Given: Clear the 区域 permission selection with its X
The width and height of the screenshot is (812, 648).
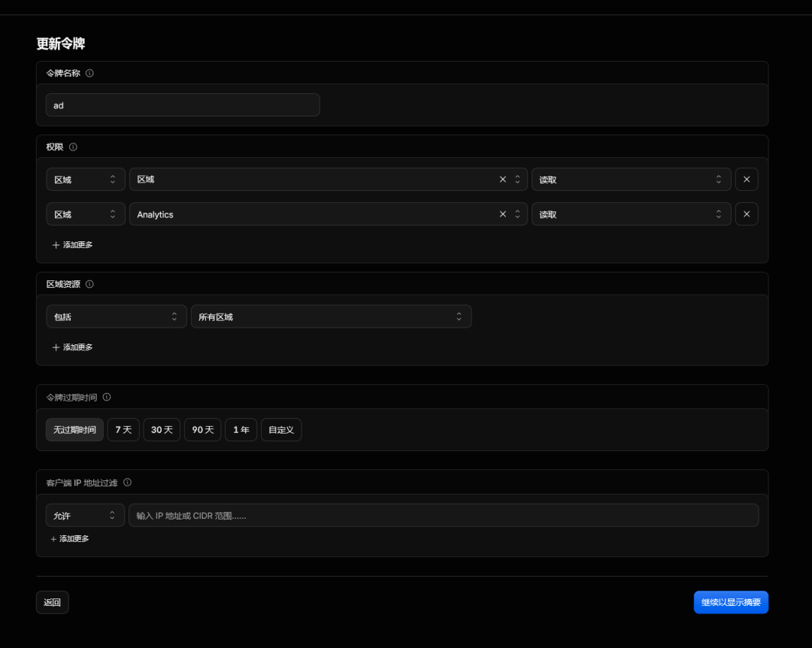Looking at the screenshot, I should 502,179.
